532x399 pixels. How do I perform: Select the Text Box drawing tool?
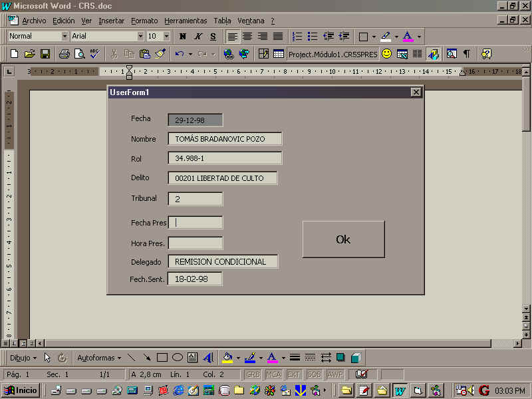[x=192, y=358]
